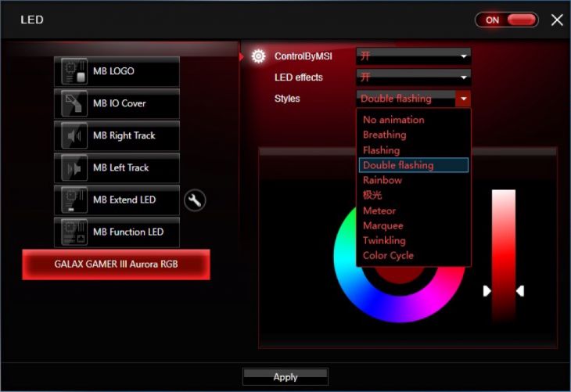
Task: Select GALAX GAMER III Aurora RGB device
Action: [117, 264]
